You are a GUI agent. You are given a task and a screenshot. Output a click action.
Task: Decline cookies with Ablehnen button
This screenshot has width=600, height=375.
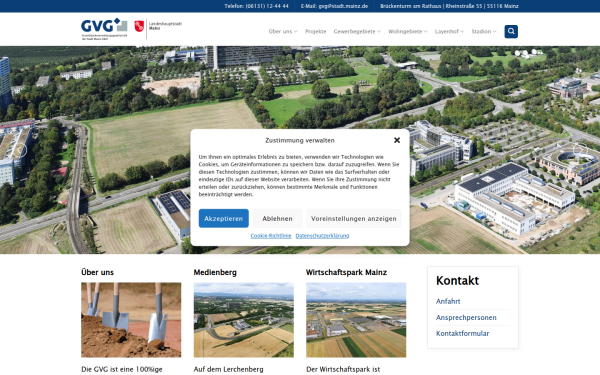(277, 218)
